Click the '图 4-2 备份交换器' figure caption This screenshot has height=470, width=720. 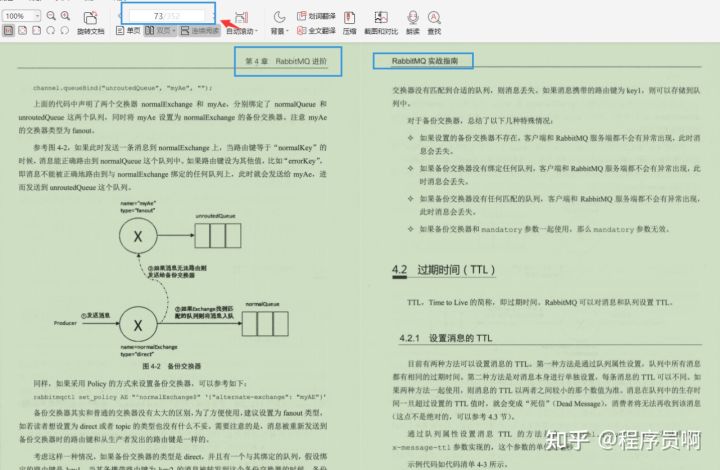[172, 366]
